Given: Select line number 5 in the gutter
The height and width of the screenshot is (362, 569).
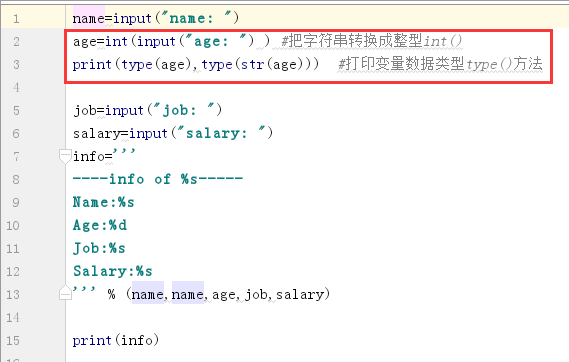Looking at the screenshot, I should click(16, 110).
